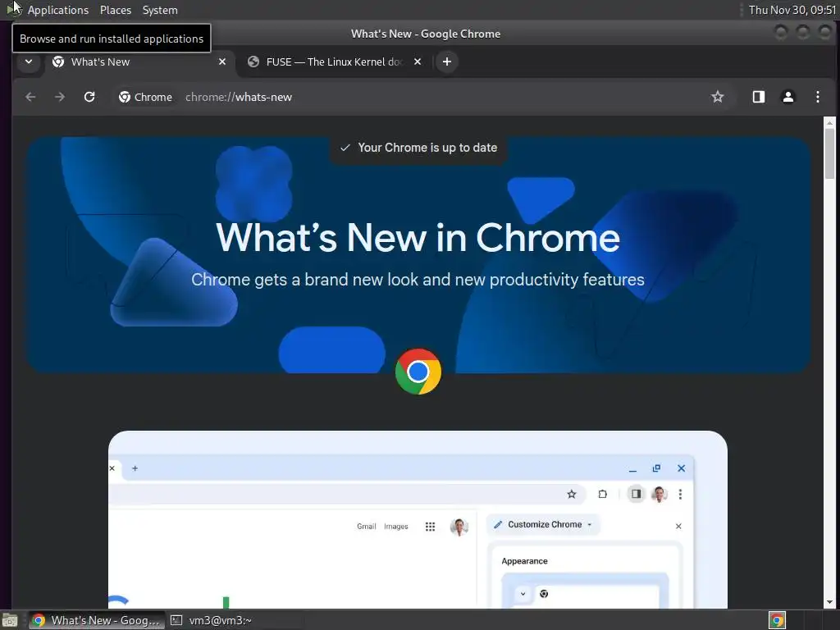Click the Chrome site info chip
The height and width of the screenshot is (630, 840).
click(x=146, y=97)
